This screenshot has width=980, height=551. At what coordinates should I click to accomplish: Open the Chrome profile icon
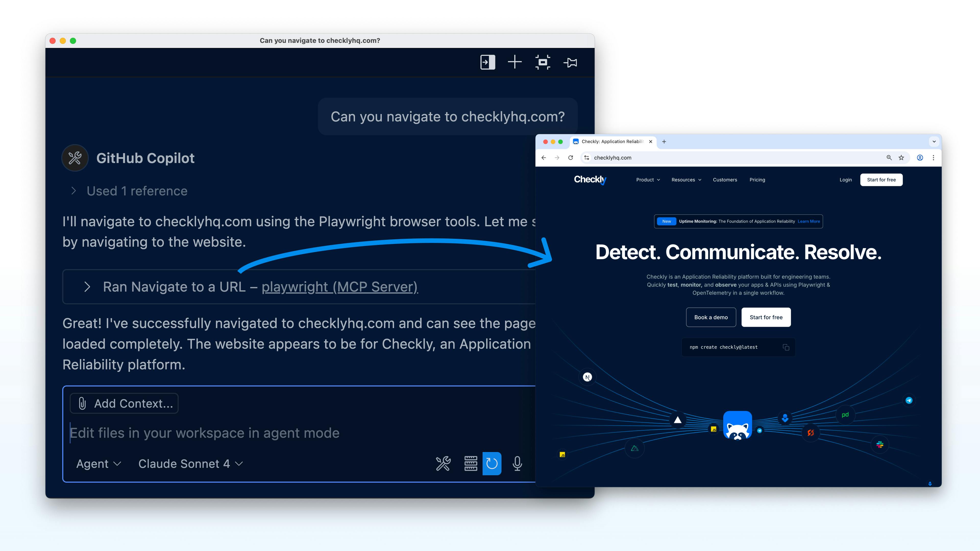pos(920,158)
